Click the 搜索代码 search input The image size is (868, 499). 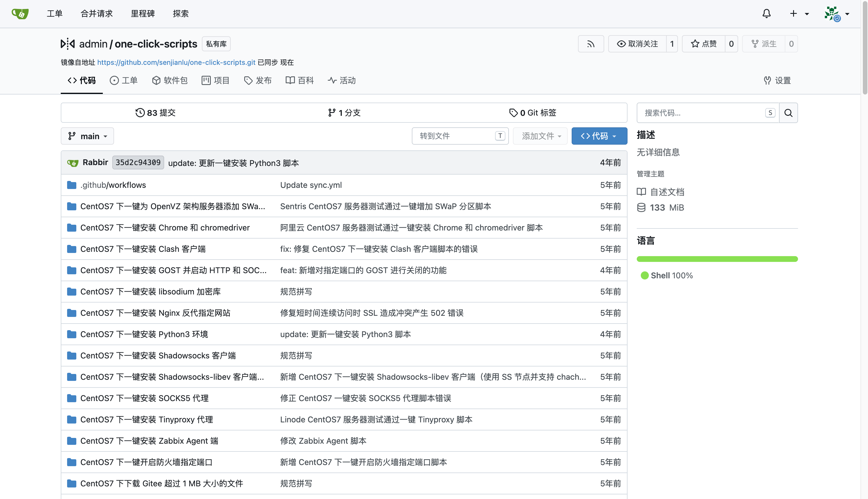pyautogui.click(x=707, y=113)
